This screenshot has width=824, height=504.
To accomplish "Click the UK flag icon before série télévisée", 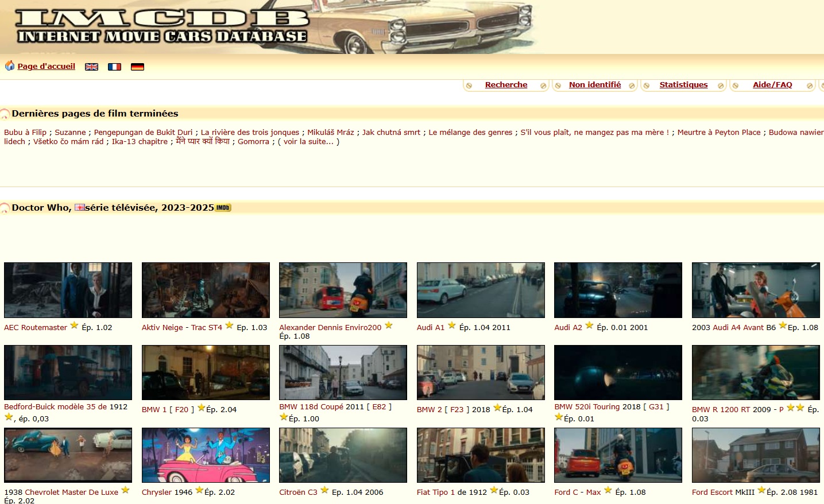I will 79,208.
